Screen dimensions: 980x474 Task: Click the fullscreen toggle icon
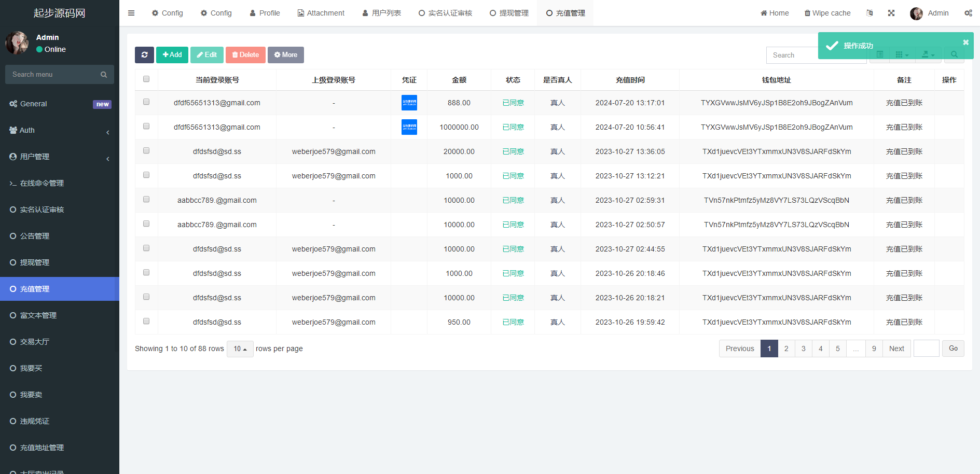pos(891,13)
